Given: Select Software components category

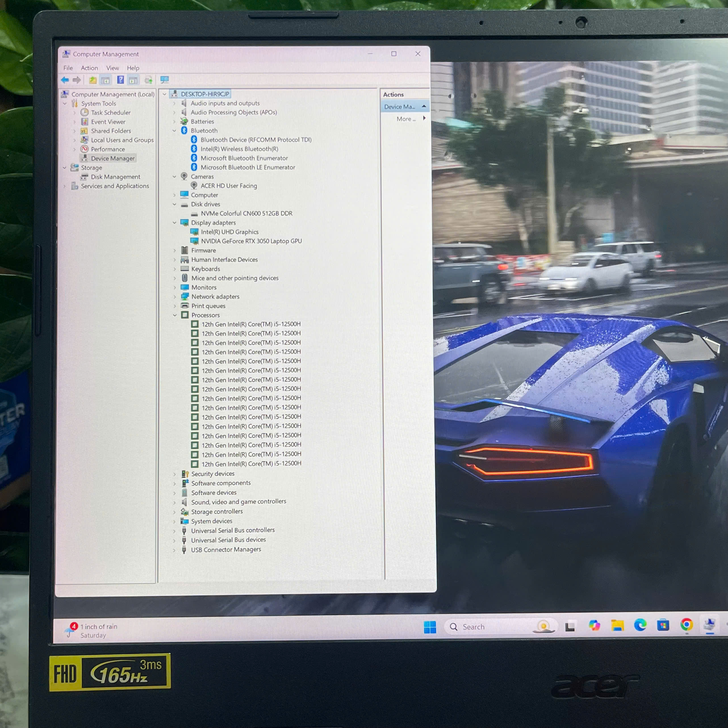Looking at the screenshot, I should 221,483.
